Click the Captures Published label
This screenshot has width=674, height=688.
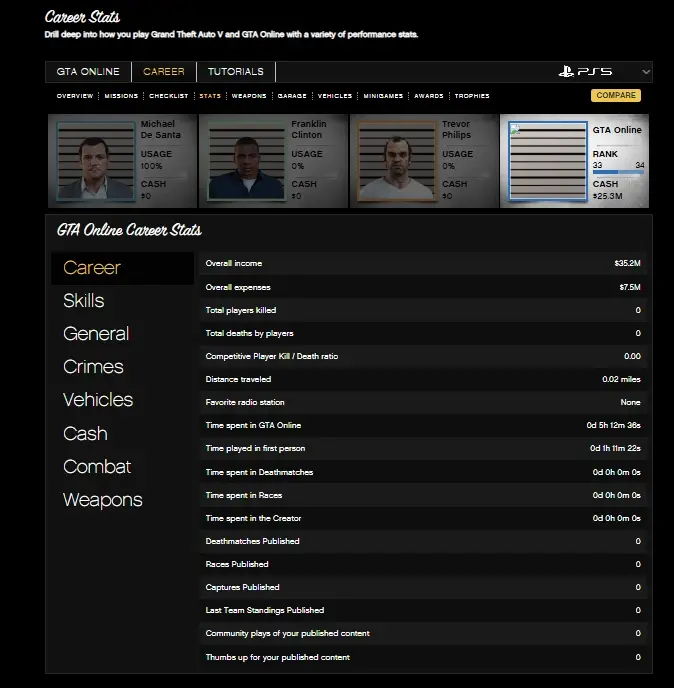pos(242,587)
